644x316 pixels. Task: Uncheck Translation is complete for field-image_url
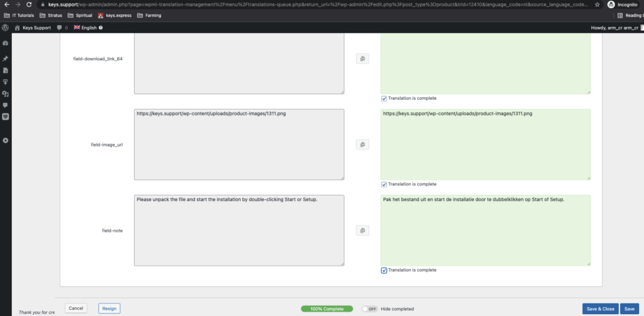pos(384,184)
